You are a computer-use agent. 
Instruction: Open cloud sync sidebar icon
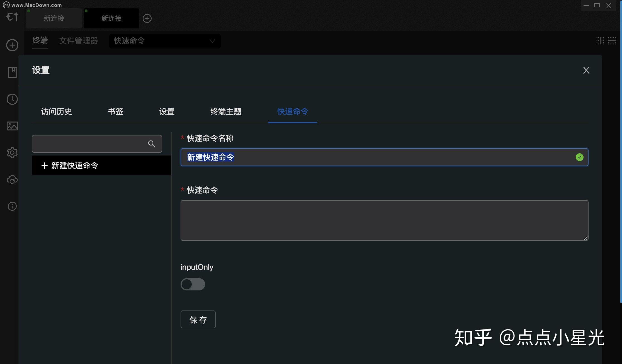[12, 180]
